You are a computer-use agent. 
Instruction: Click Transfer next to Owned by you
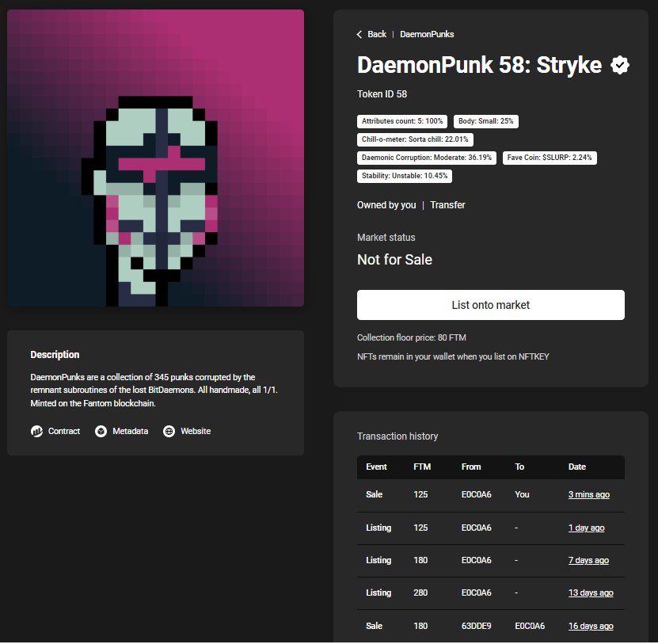(447, 205)
